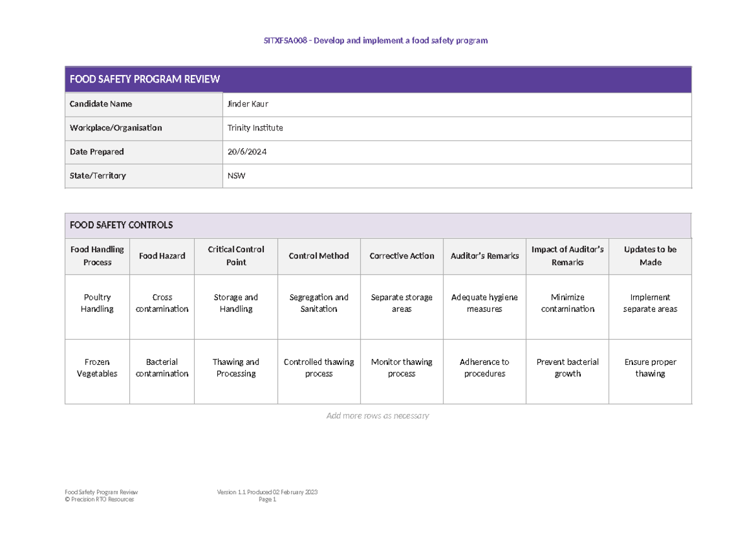The image size is (756, 535).
Task: Click the Candidate Name label
Action: (x=101, y=104)
